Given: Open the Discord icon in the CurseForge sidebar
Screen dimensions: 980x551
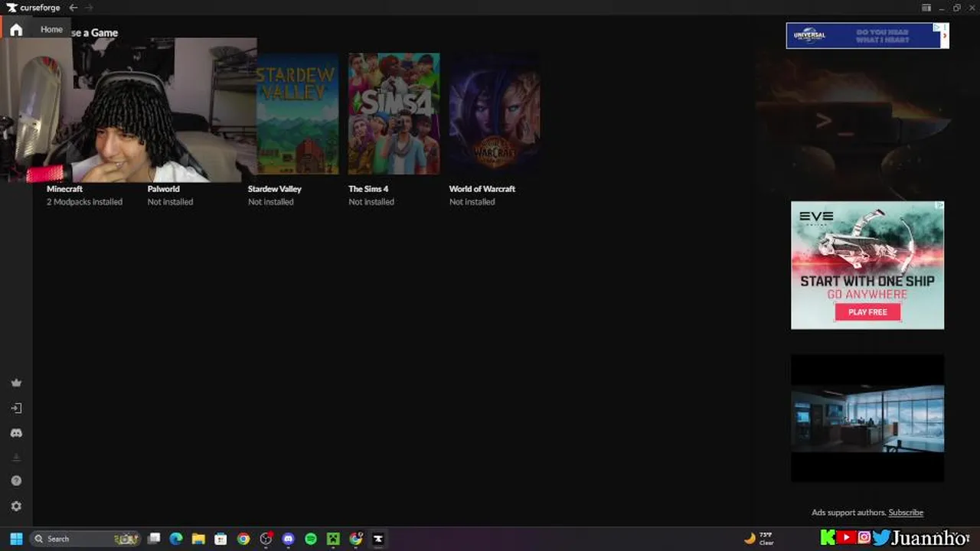Looking at the screenshot, I should point(16,433).
